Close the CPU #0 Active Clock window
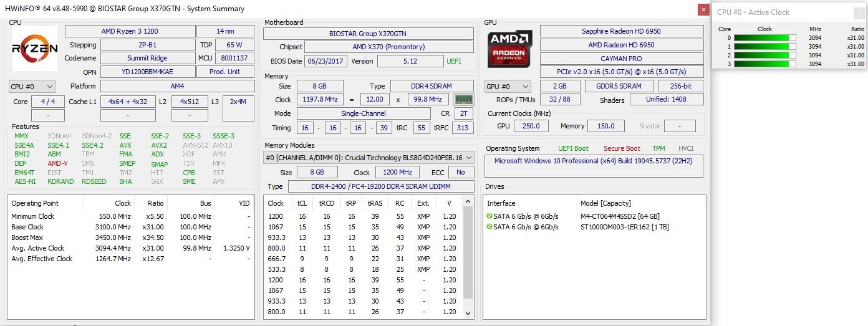This screenshot has height=326, width=868. pyautogui.click(x=860, y=12)
